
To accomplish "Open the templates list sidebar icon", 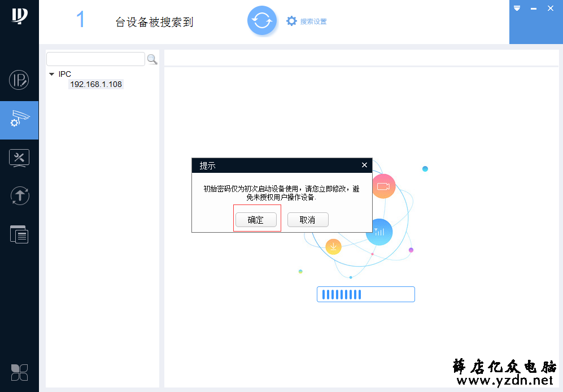I will pos(19,234).
